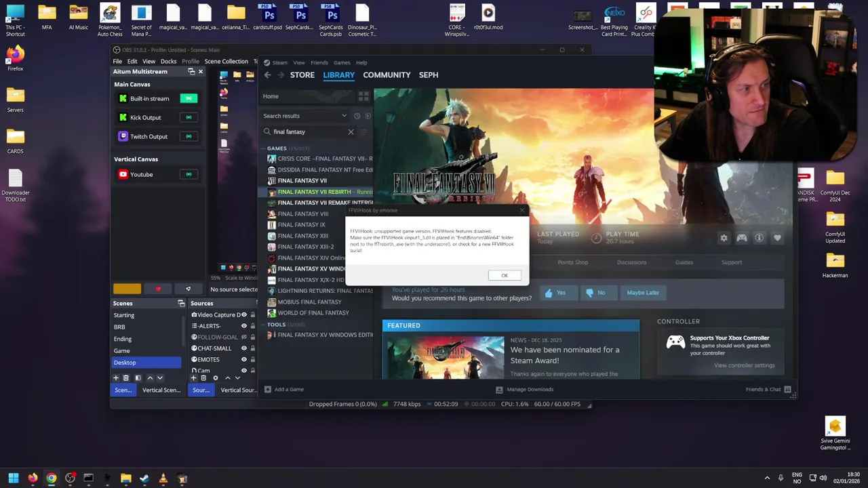
Task: Clear the 'final fantasy' search text
Action: pos(351,131)
